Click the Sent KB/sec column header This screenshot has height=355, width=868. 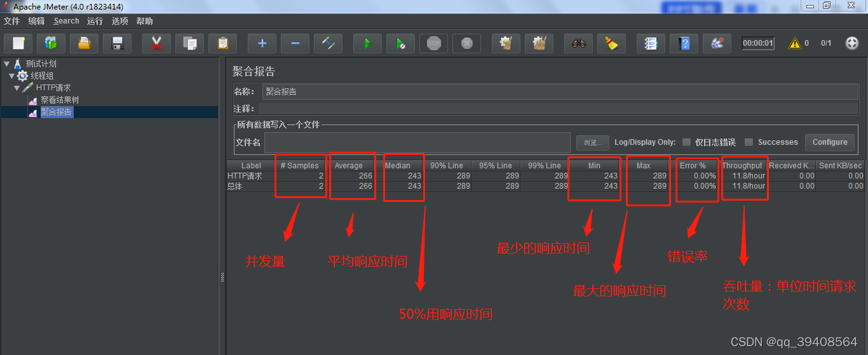(840, 165)
